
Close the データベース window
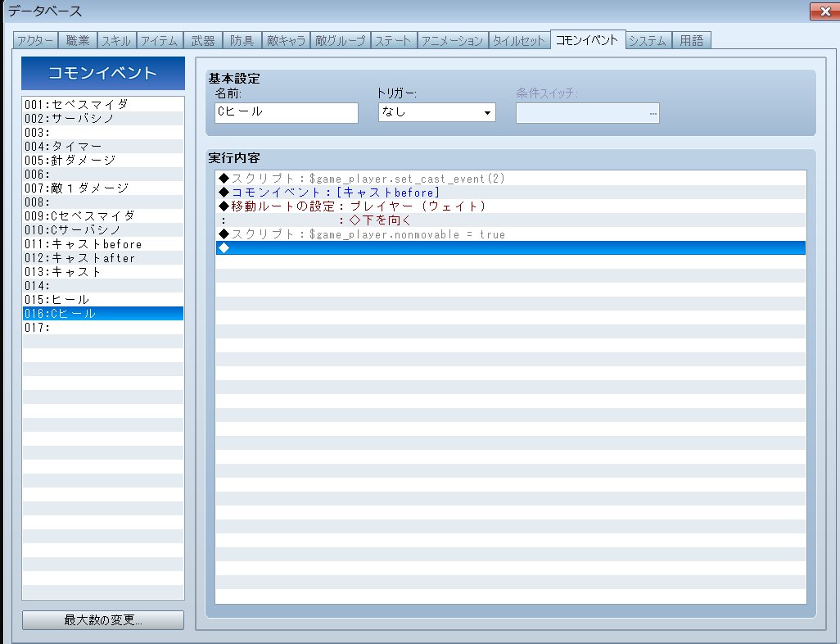click(x=824, y=11)
